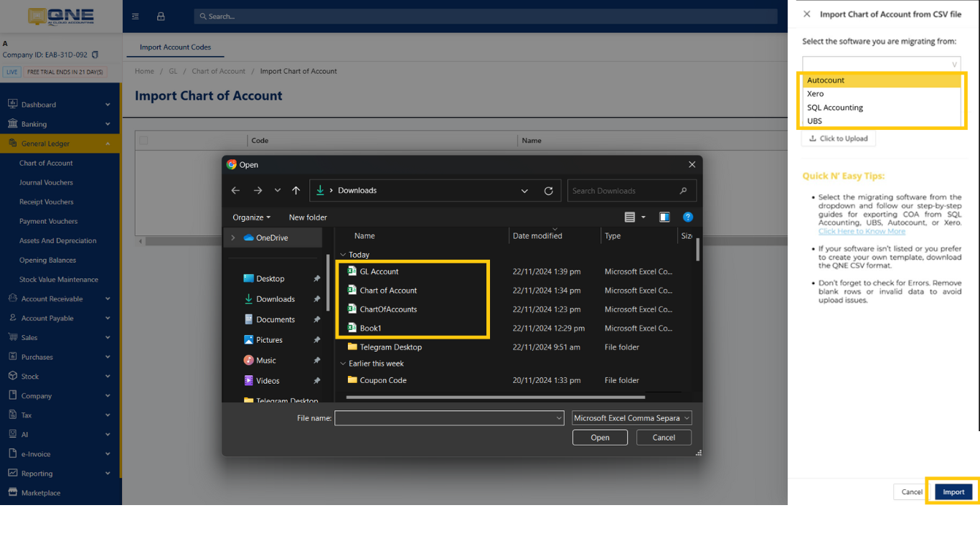Image resolution: width=980 pixels, height=551 pixels.
Task: Expand the OneDrive tree node
Action: [x=232, y=237]
